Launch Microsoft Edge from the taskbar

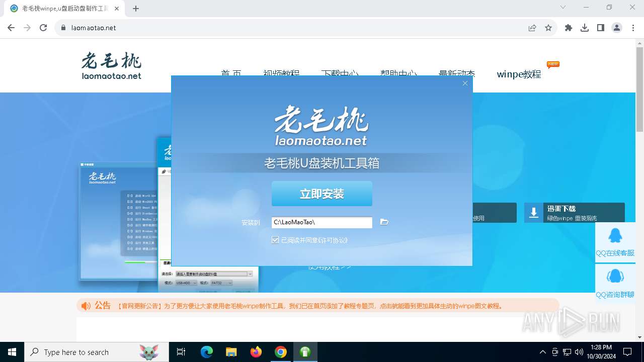(207, 352)
